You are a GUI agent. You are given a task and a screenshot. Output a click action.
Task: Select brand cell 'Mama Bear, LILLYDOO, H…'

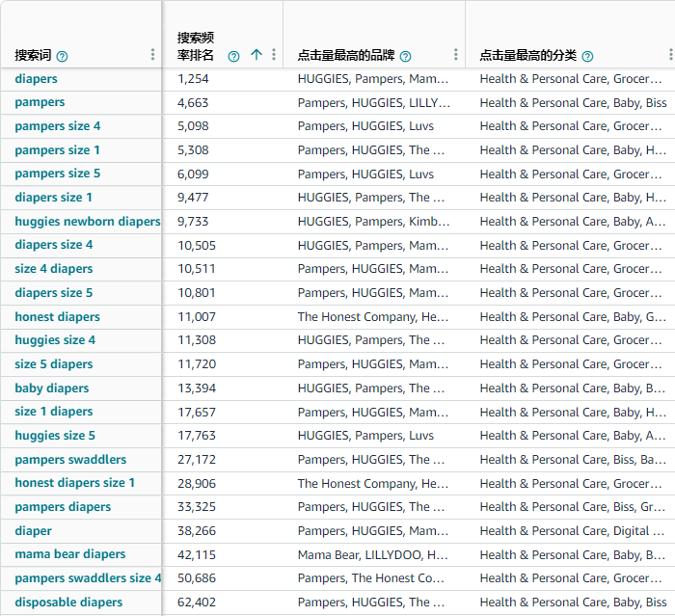point(373,555)
